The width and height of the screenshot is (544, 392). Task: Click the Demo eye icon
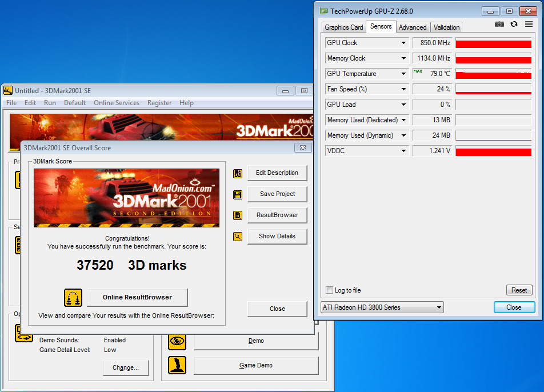(177, 341)
